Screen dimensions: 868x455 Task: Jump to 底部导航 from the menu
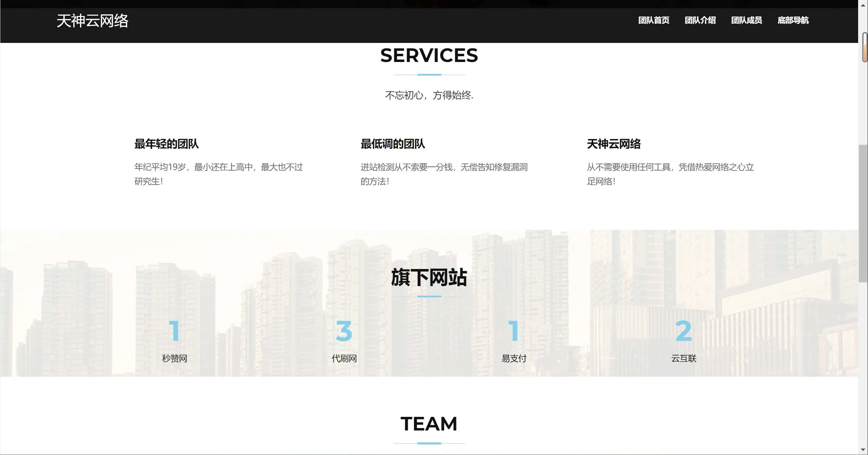point(793,20)
